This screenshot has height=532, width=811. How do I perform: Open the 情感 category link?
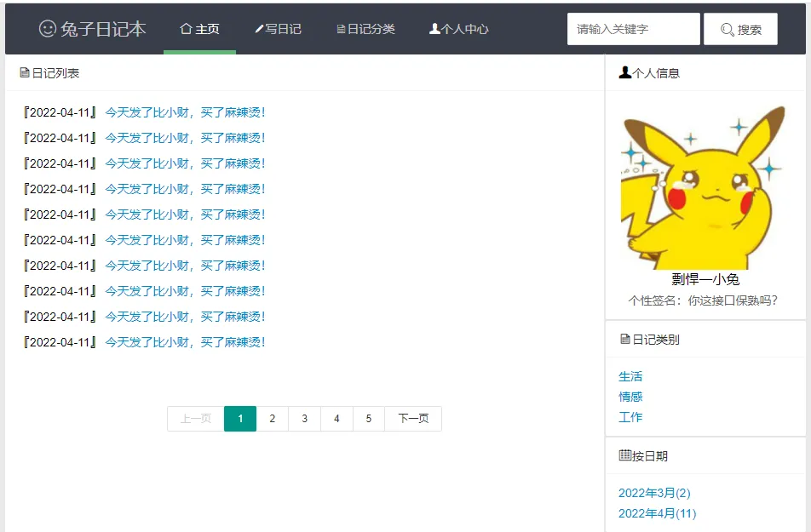click(630, 397)
